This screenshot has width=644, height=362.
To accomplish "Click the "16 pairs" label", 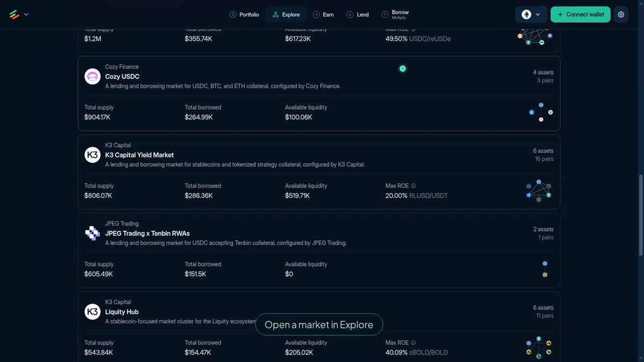I will tap(544, 159).
